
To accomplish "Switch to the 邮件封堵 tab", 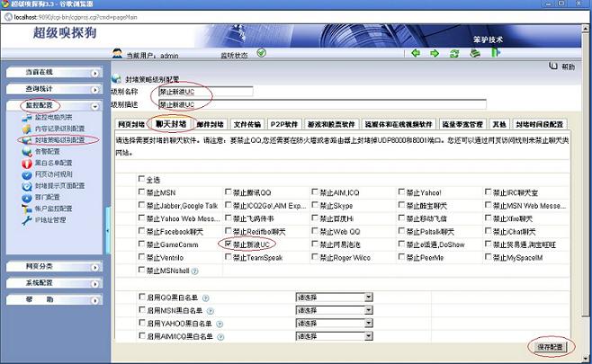I will 210,125.
